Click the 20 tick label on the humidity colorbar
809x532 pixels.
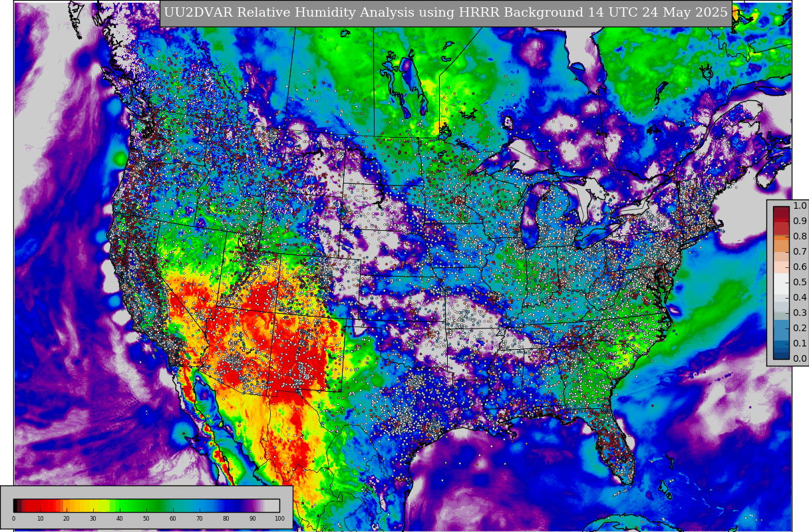click(x=67, y=519)
